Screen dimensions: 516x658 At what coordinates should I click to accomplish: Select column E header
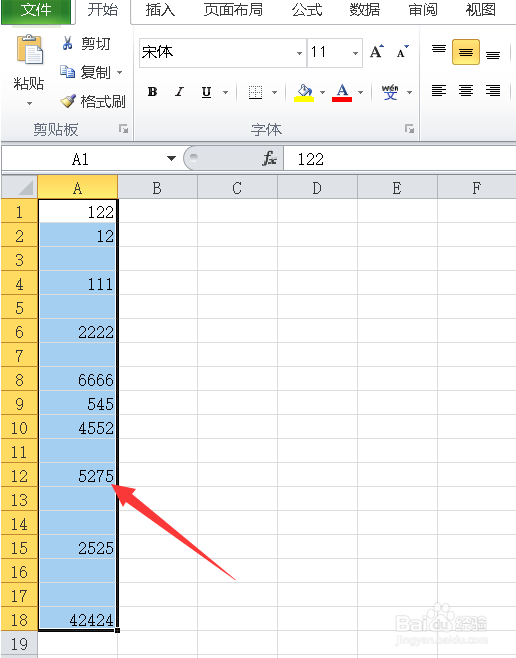click(397, 188)
